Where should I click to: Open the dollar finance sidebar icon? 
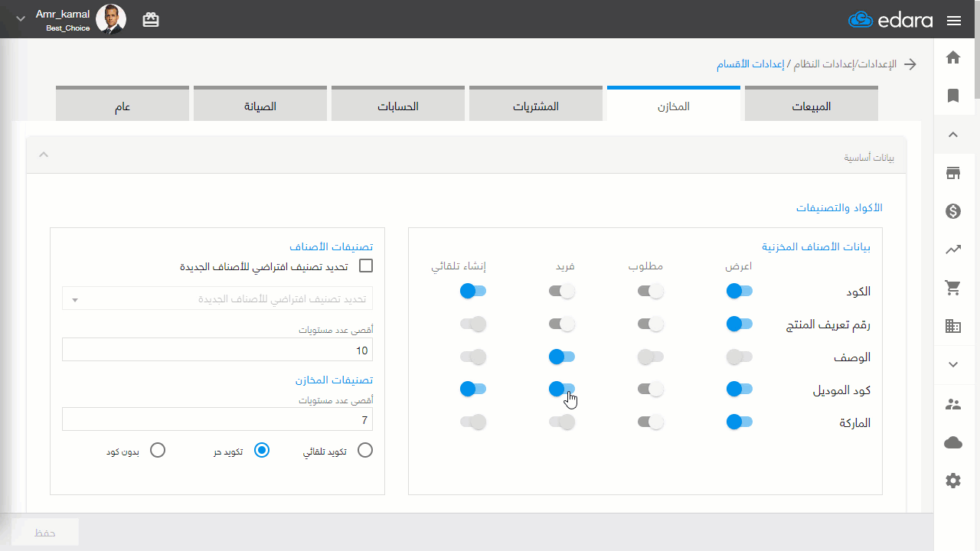tap(953, 211)
